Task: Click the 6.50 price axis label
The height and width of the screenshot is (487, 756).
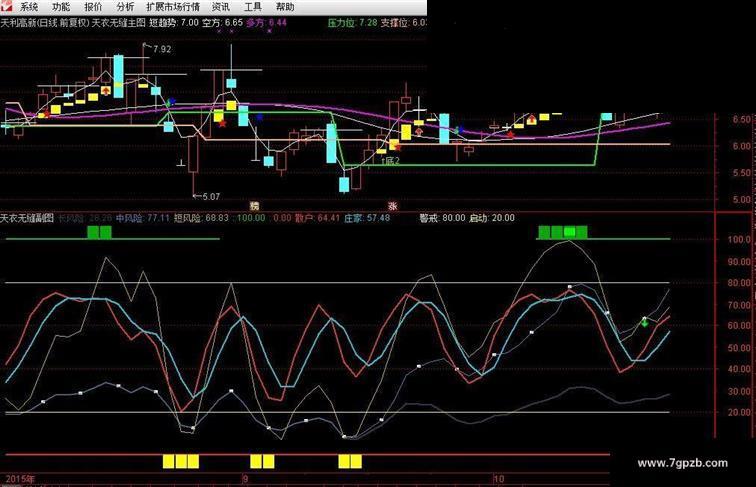Action: tap(741, 119)
